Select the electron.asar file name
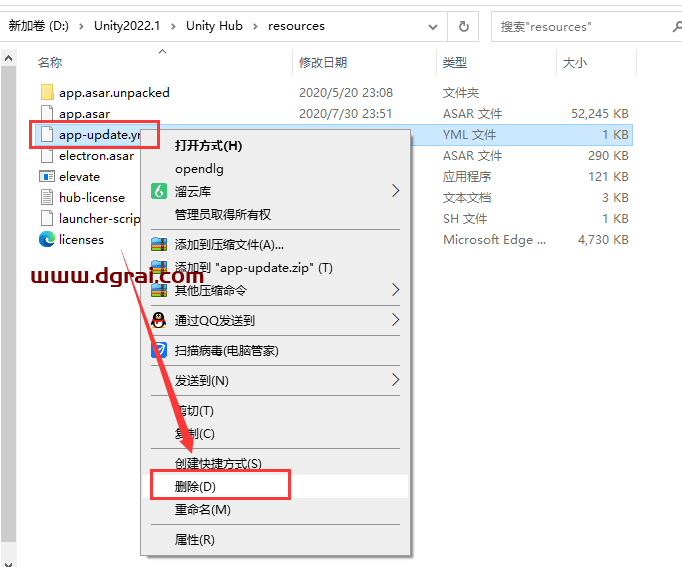Image resolution: width=682 pixels, height=567 pixels. tap(97, 156)
